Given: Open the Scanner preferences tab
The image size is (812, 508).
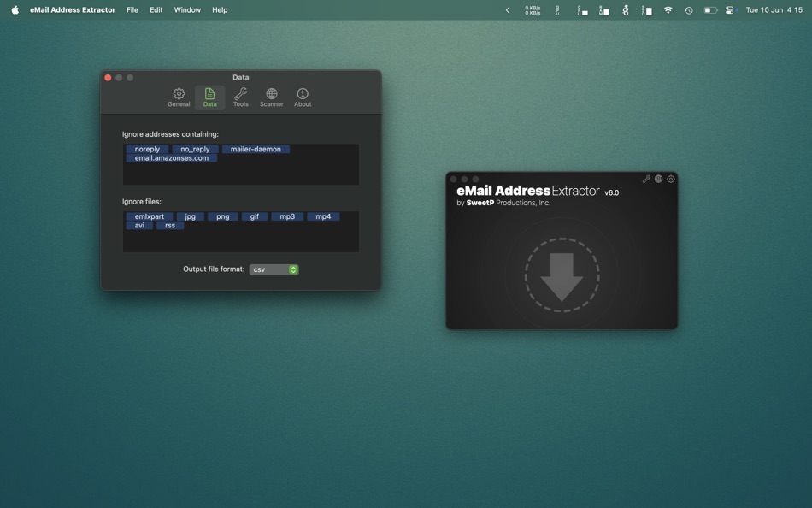Looking at the screenshot, I should tap(271, 97).
